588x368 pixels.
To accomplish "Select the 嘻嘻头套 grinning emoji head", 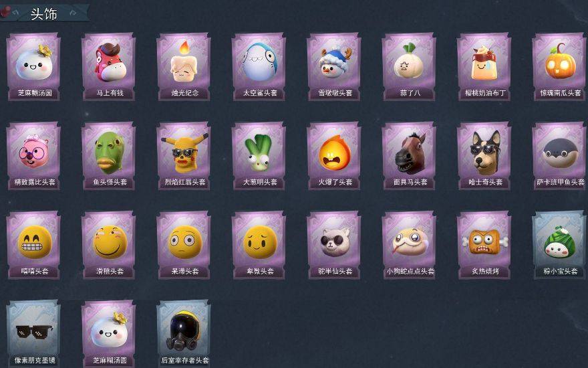I will (x=34, y=245).
